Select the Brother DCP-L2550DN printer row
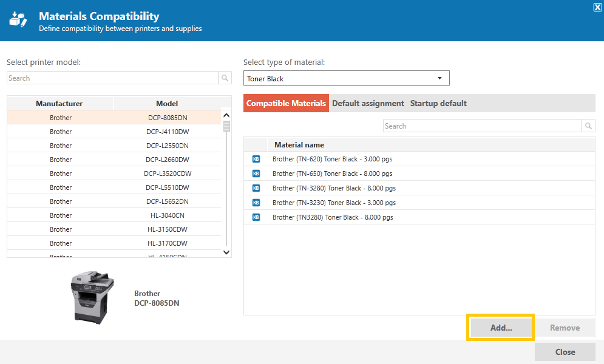Screen dimensions: 604x364 114,146
